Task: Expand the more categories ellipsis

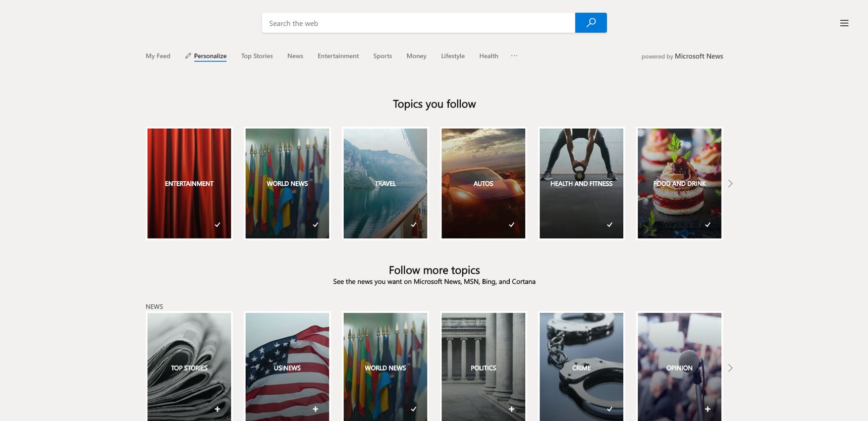Action: coord(514,56)
